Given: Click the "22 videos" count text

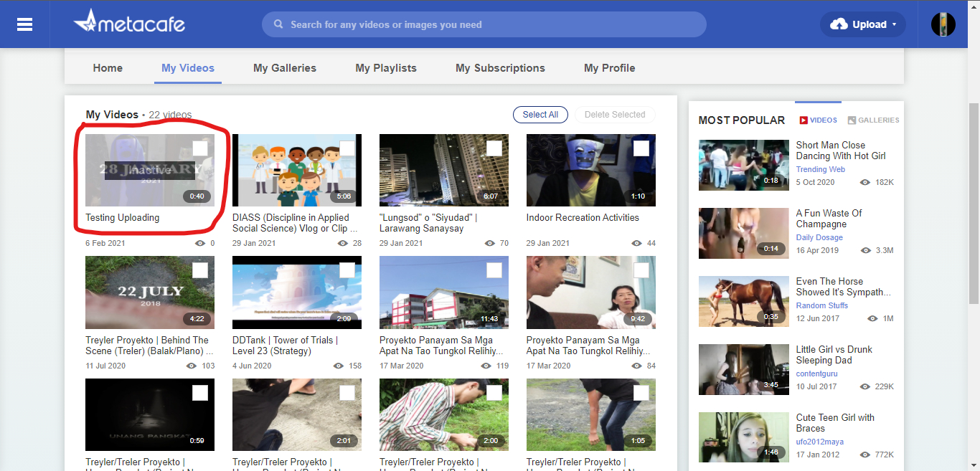Looking at the screenshot, I should (171, 115).
